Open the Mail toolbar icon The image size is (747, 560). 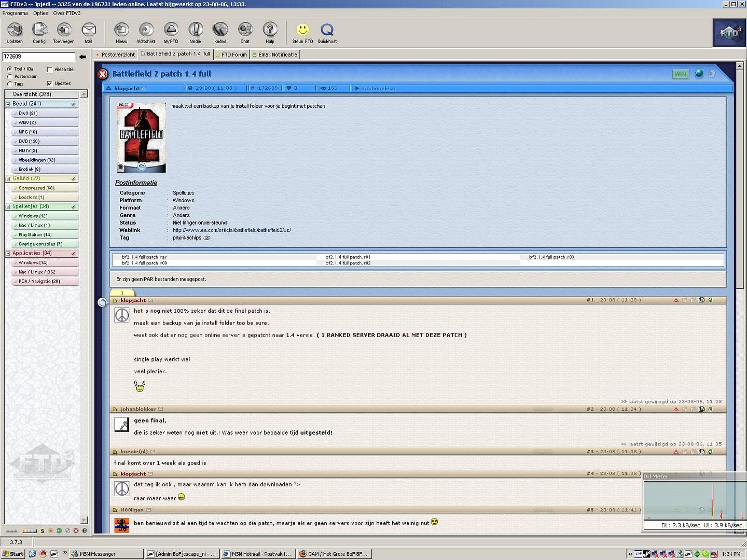[89, 33]
